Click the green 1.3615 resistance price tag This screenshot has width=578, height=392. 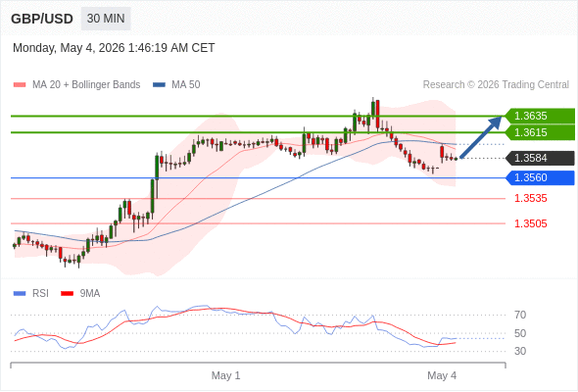pyautogui.click(x=540, y=132)
